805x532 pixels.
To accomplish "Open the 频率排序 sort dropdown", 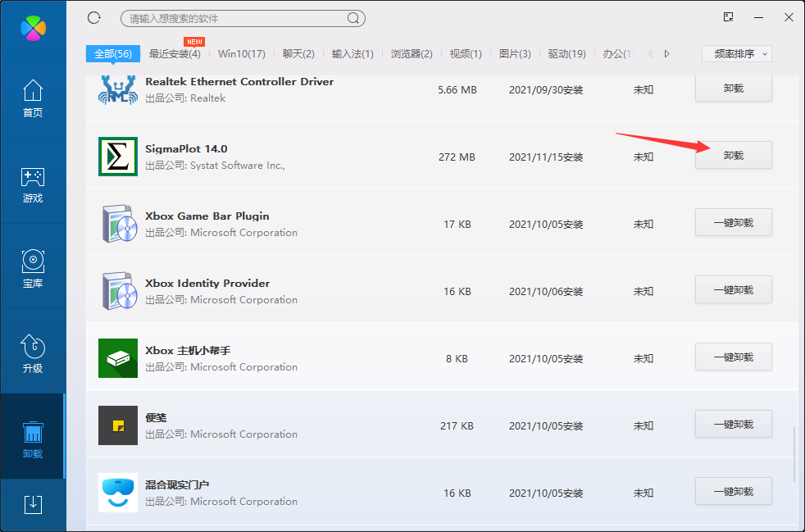I will click(737, 54).
